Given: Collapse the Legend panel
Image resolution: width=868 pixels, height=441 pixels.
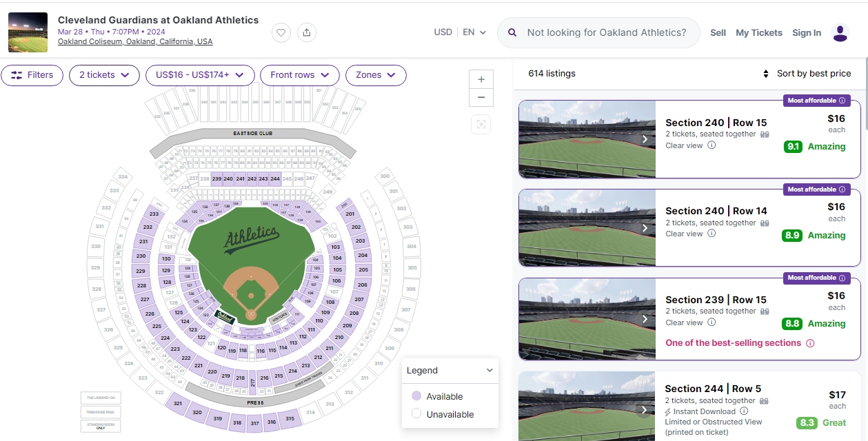Looking at the screenshot, I should point(489,370).
